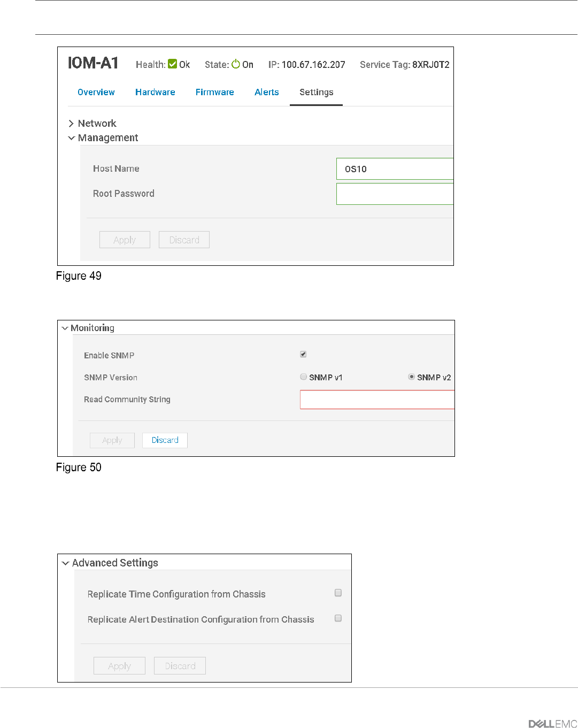Open the Hardware tab
Viewport: 578px width, 728px height.
coord(155,92)
